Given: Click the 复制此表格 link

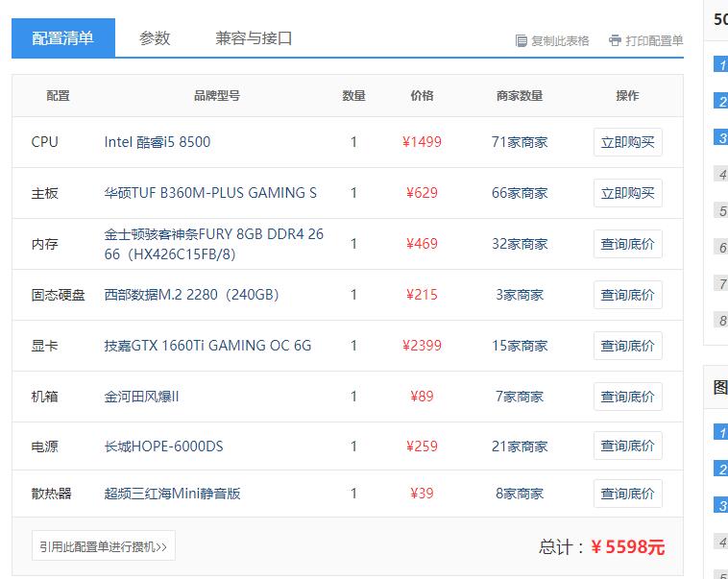Looking at the screenshot, I should pos(560,41).
